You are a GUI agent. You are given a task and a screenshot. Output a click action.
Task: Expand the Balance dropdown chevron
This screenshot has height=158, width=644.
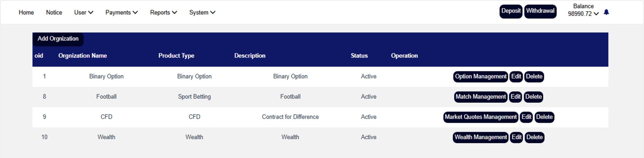point(596,14)
